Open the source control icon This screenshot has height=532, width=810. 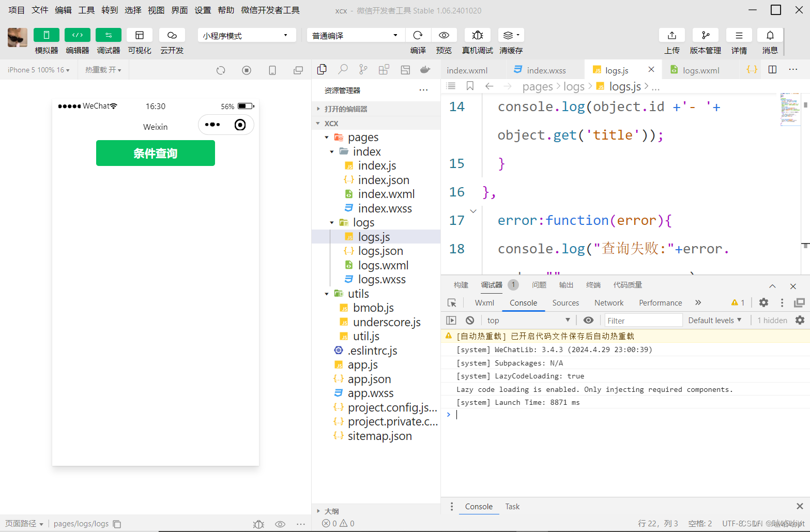pyautogui.click(x=363, y=70)
